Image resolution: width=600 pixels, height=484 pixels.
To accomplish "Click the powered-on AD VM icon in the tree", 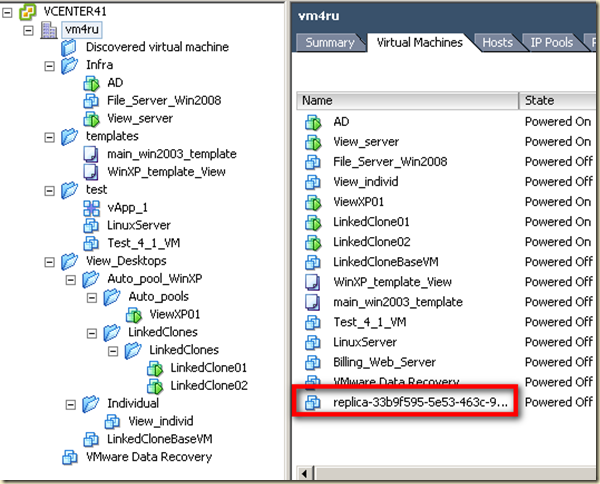I will 91,83.
